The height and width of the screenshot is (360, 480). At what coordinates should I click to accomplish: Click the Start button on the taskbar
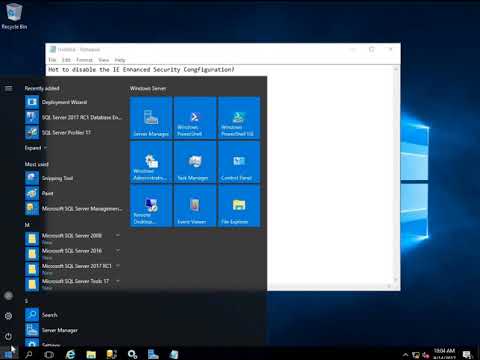click(x=8, y=354)
